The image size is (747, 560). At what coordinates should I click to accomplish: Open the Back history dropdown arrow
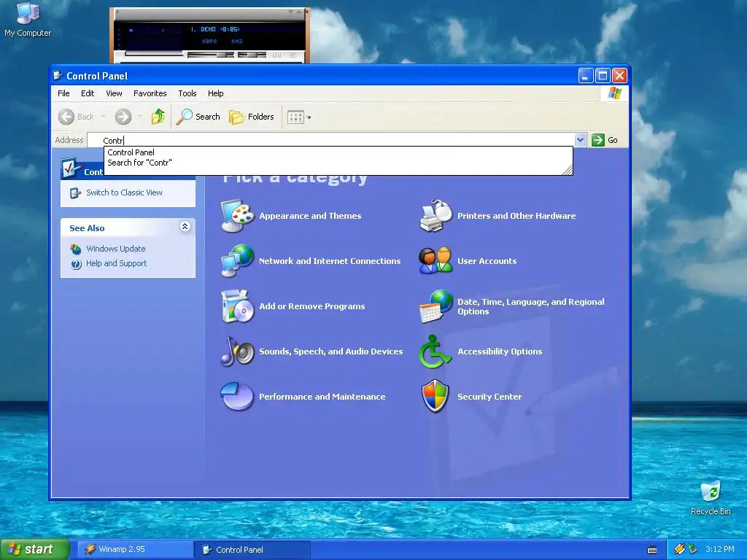pos(104,117)
